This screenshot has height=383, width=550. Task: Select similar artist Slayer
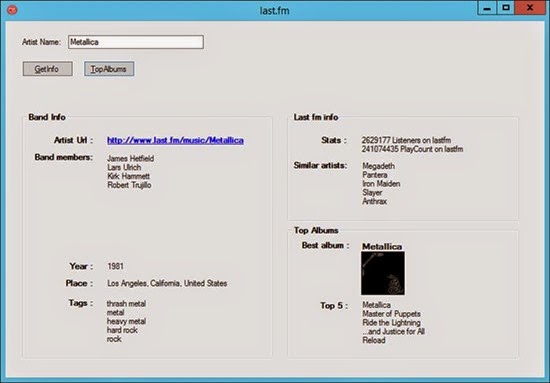tap(372, 193)
